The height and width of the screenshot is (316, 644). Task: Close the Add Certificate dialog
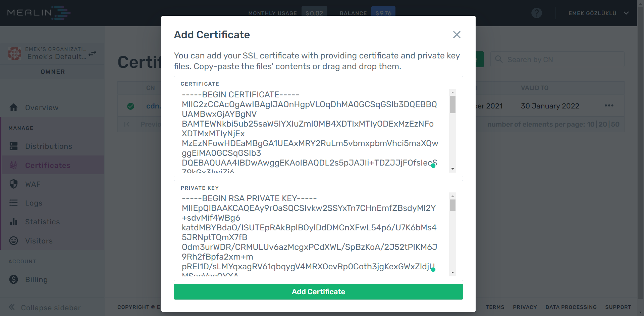click(457, 35)
